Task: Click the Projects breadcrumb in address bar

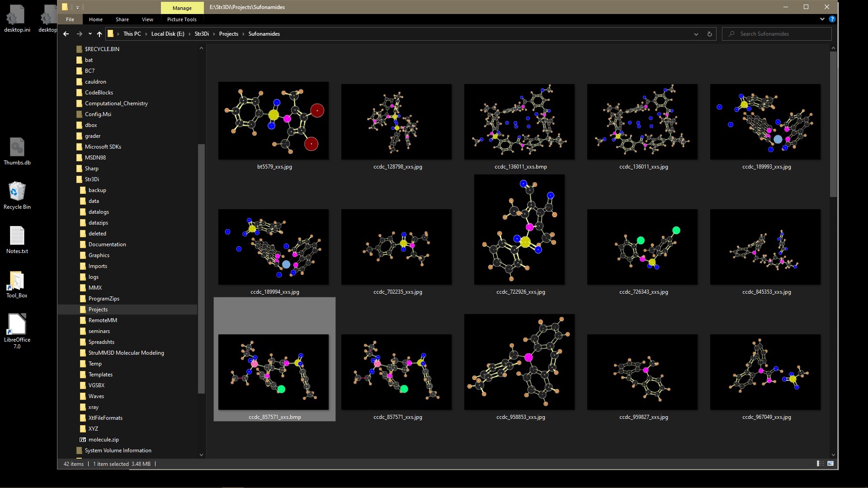Action: (x=228, y=34)
